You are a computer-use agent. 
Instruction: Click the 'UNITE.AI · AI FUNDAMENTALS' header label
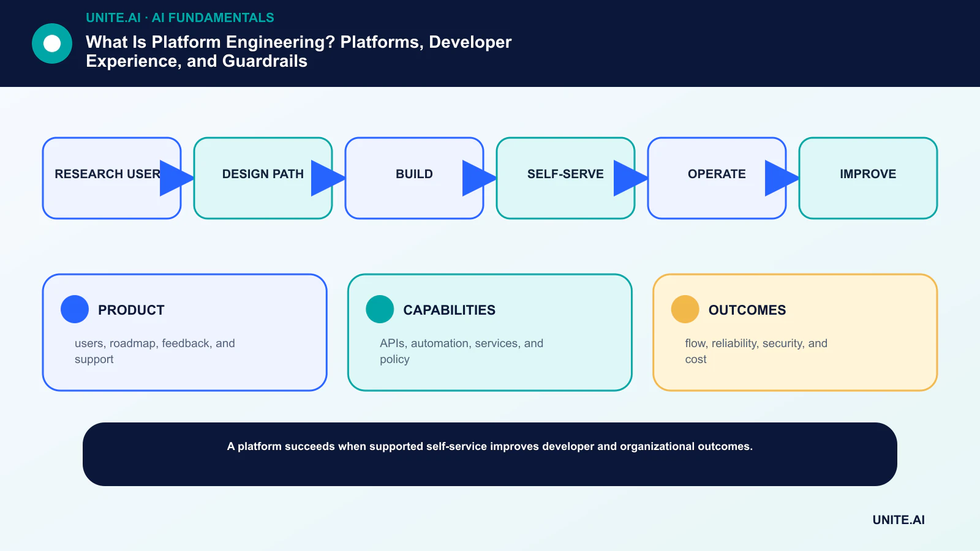180,18
